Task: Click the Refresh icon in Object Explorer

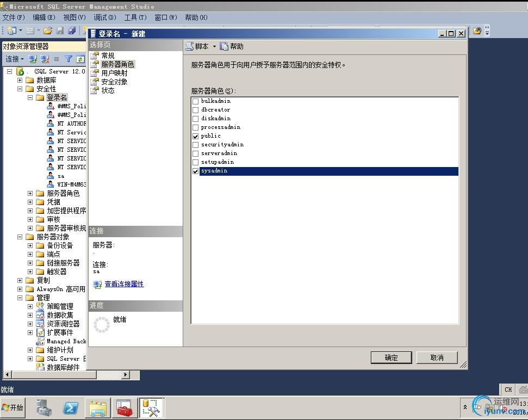Action: [x=80, y=59]
